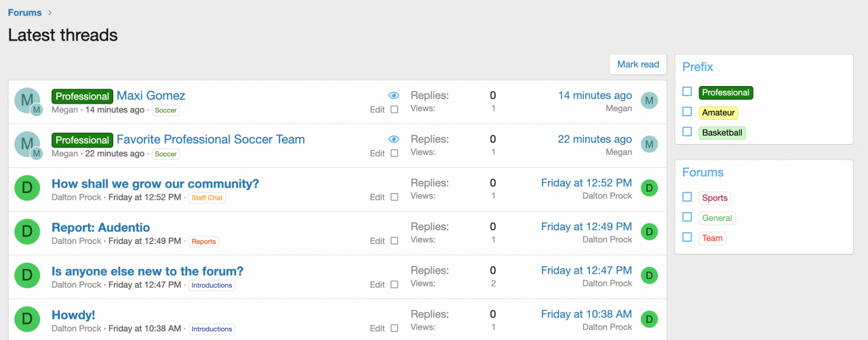The image size is (868, 340).
Task: Check the Professional prefix filter checkbox
Action: [x=687, y=91]
